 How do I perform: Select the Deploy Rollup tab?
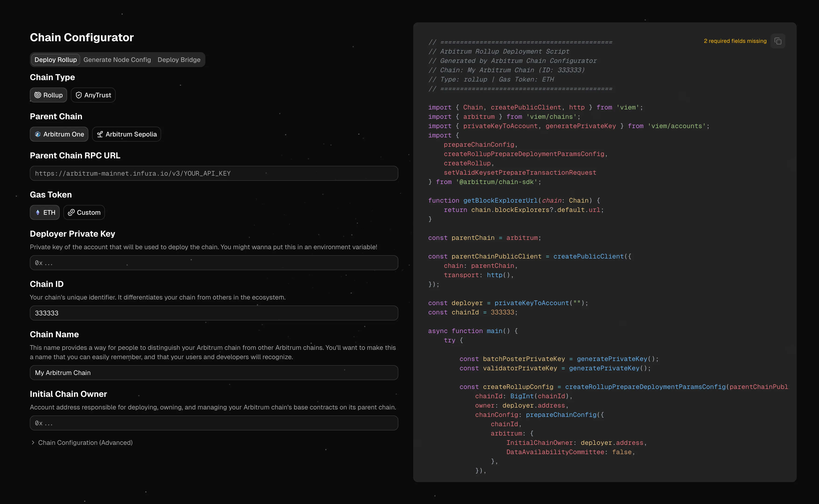(x=56, y=60)
